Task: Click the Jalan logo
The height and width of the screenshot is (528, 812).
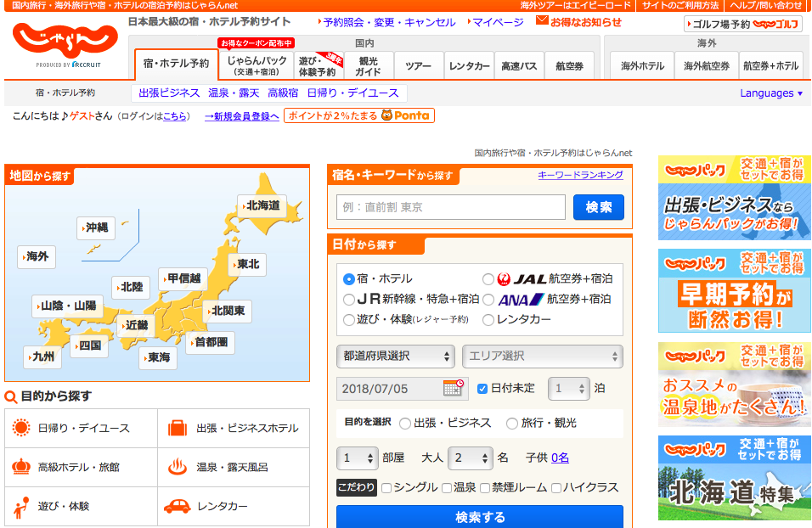Action: coord(65,41)
